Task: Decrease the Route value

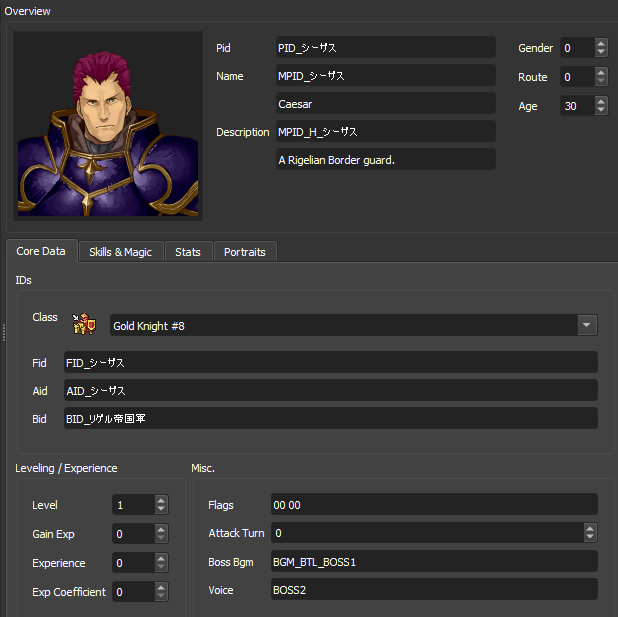Action: click(601, 81)
